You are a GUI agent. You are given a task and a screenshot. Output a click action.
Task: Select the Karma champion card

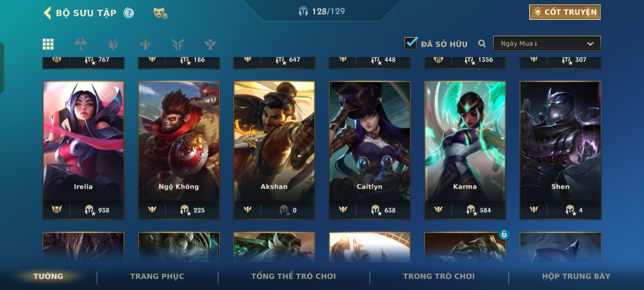click(465, 150)
